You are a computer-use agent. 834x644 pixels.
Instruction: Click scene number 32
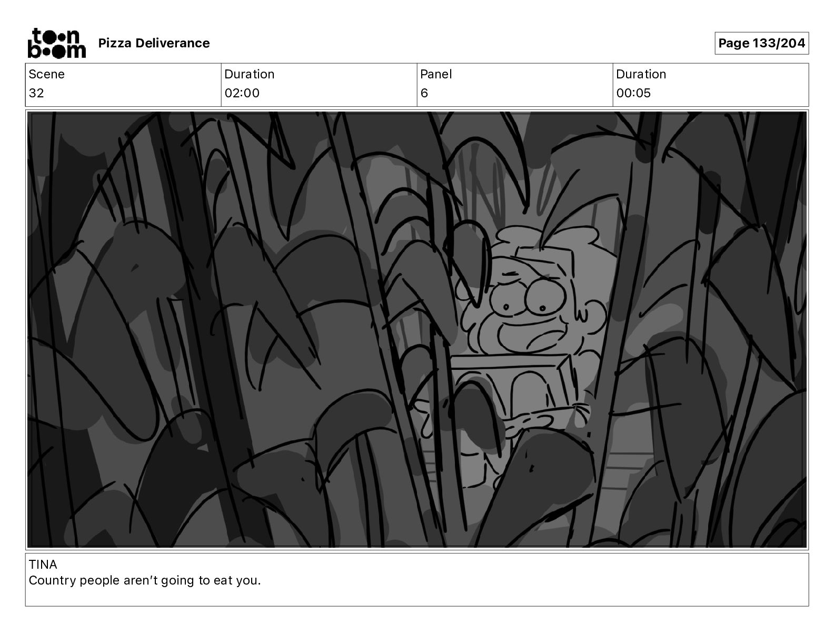(x=36, y=93)
